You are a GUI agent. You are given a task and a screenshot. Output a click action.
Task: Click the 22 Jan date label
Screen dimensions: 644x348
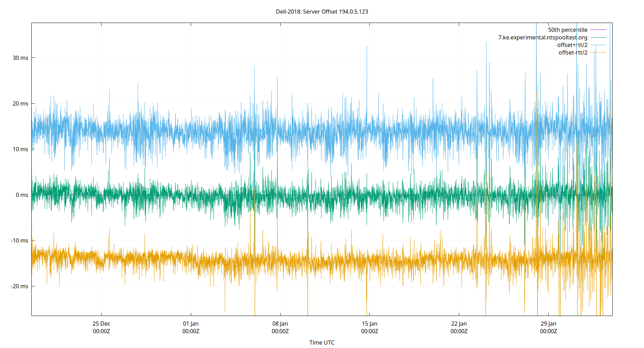(460, 323)
